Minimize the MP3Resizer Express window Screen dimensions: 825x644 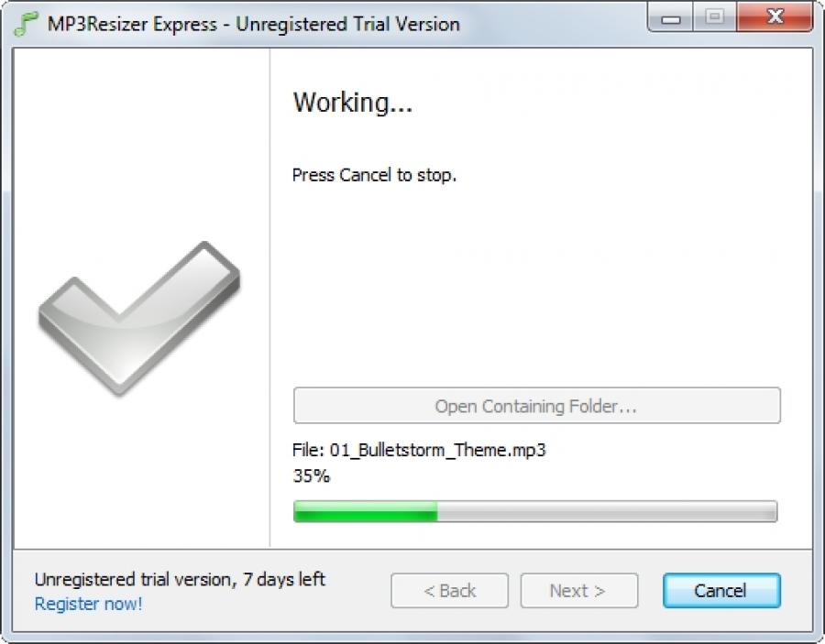pos(670,17)
